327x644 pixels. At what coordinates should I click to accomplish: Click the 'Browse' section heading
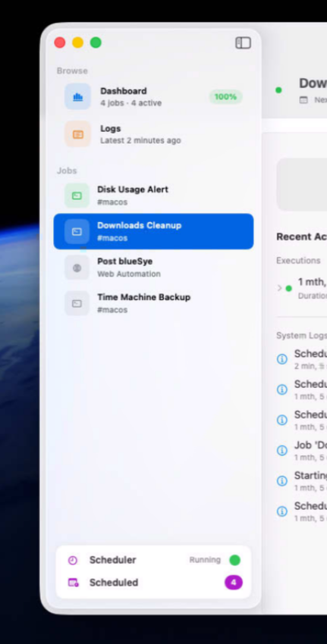pos(72,70)
